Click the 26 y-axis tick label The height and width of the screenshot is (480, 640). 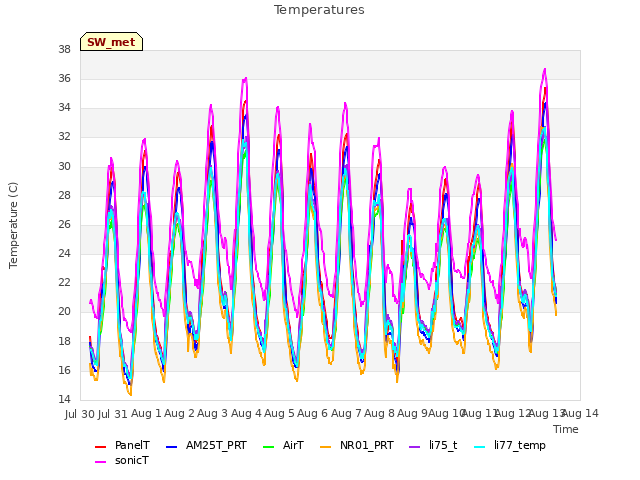click(x=64, y=224)
